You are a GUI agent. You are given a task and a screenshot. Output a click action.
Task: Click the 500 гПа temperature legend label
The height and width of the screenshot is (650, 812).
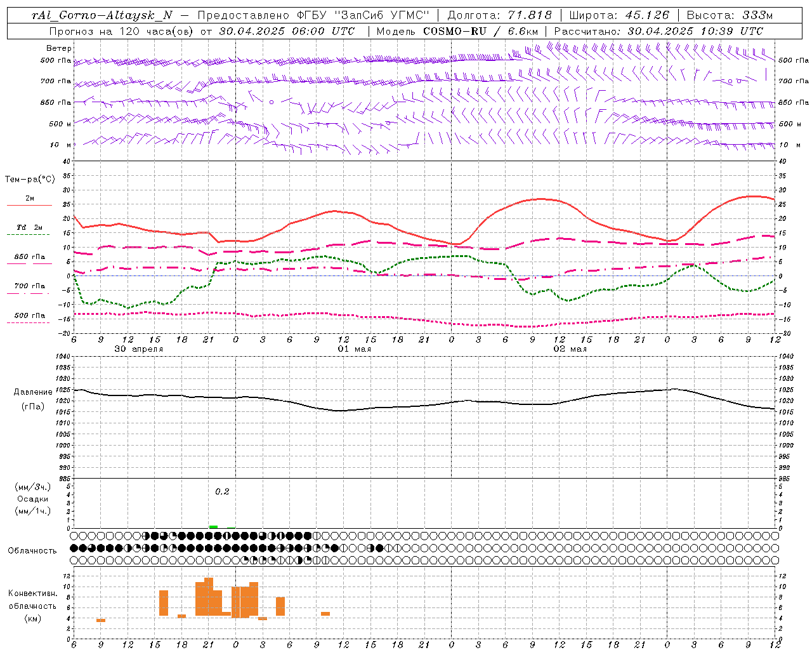(30, 315)
